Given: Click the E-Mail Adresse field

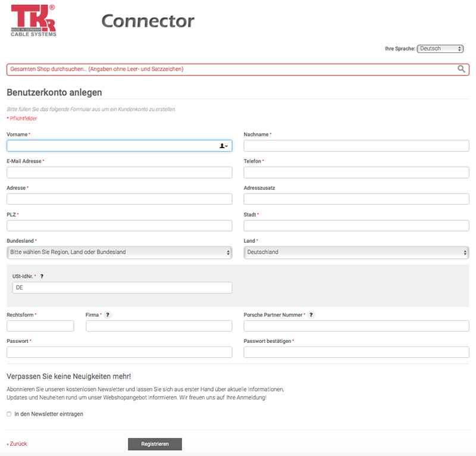Looking at the screenshot, I should point(119,172).
